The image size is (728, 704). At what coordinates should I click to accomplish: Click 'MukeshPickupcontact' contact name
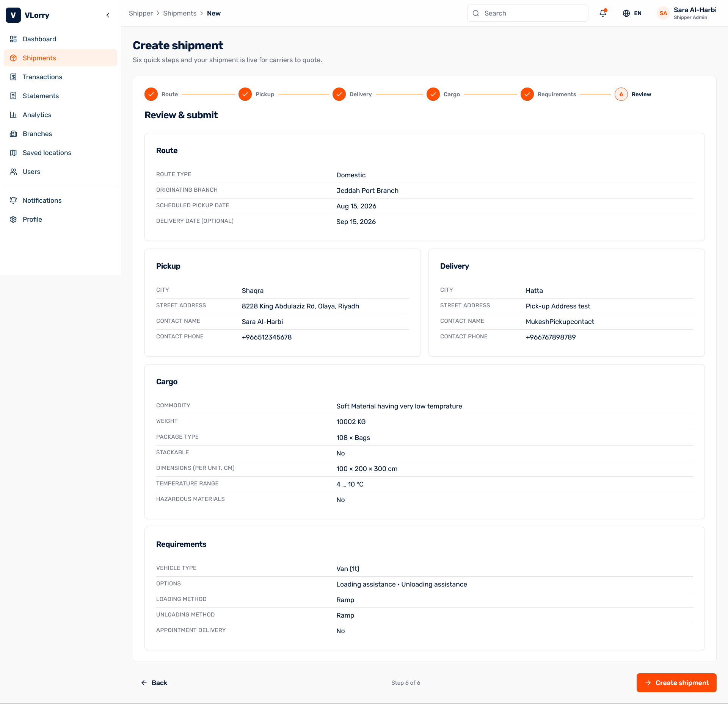click(560, 322)
